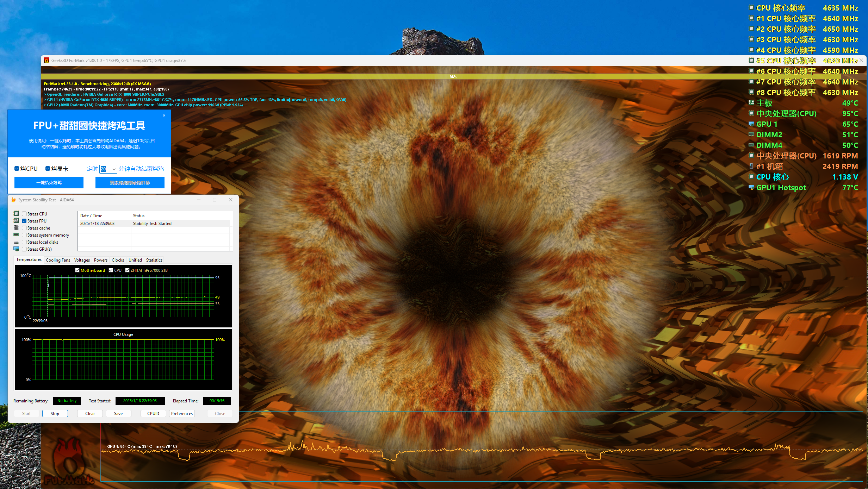Open the 定时 minutes dropdown
This screenshot has width=868, height=489.
point(114,169)
